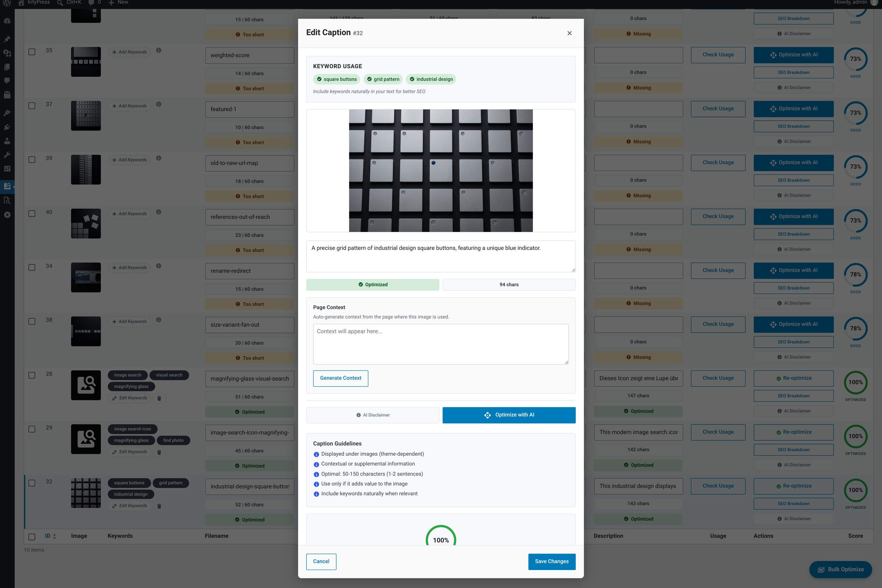
Task: Open the active image SEO plugin icon in sidebar
Action: [x=7, y=186]
